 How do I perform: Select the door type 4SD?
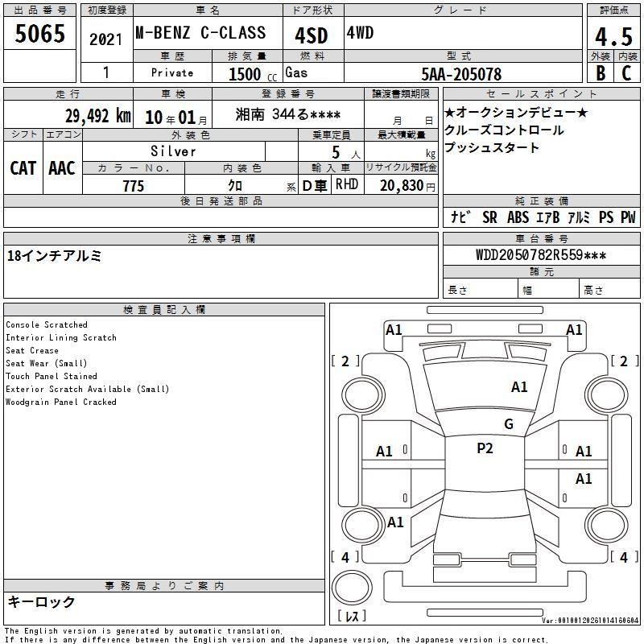pyautogui.click(x=312, y=35)
